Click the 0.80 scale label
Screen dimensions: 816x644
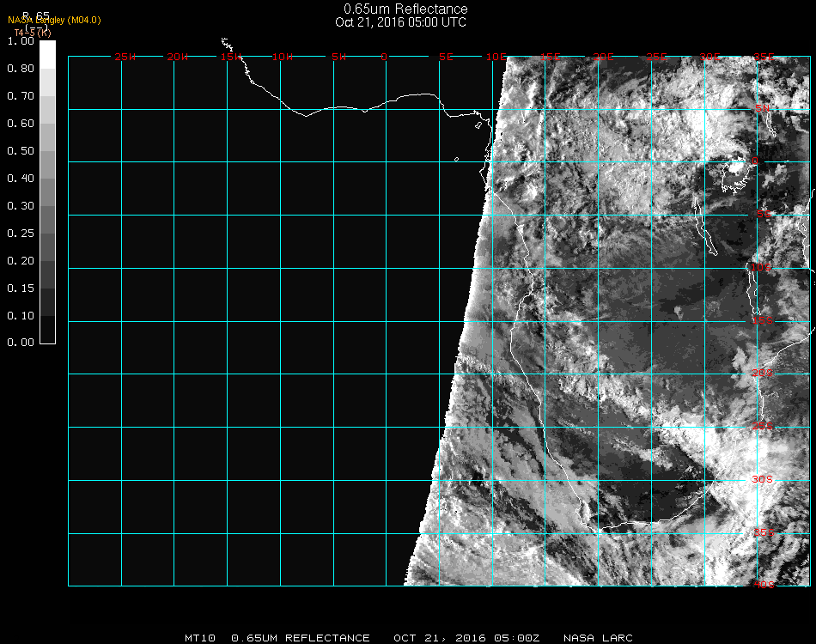pyautogui.click(x=21, y=69)
